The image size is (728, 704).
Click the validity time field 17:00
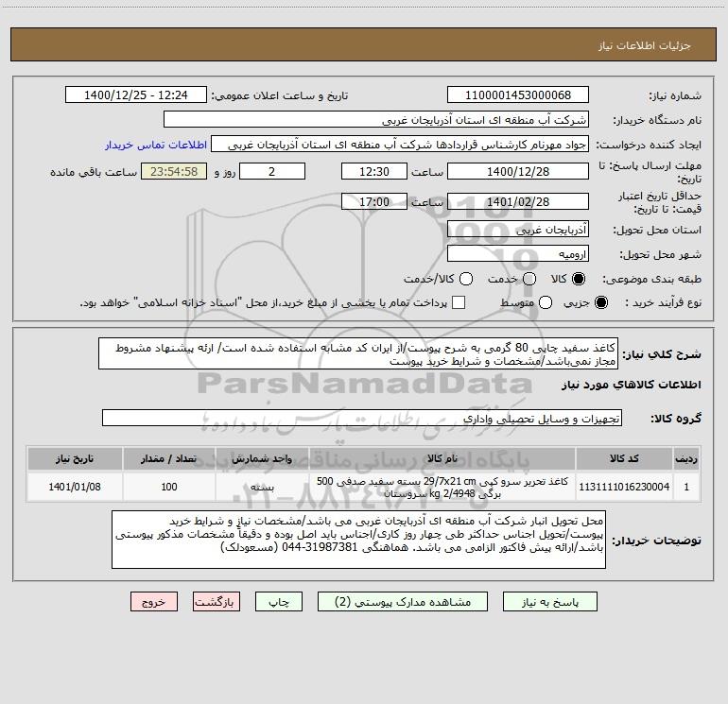click(x=374, y=201)
